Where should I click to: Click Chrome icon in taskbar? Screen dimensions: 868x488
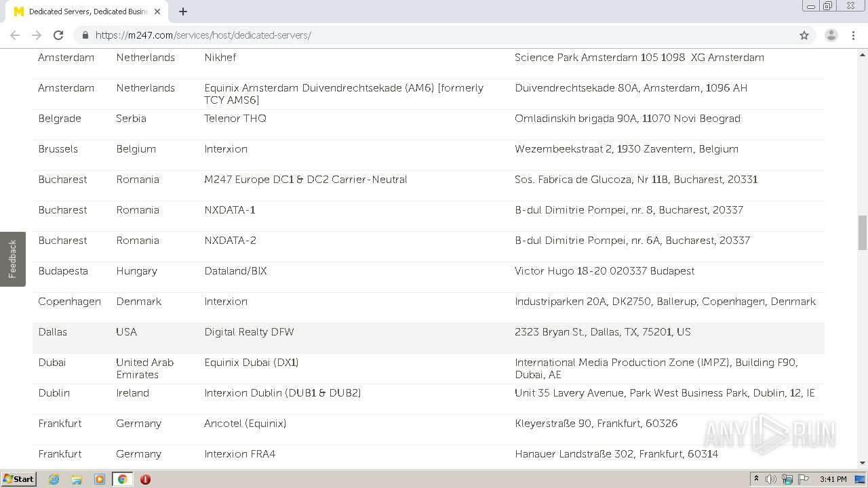(x=122, y=479)
